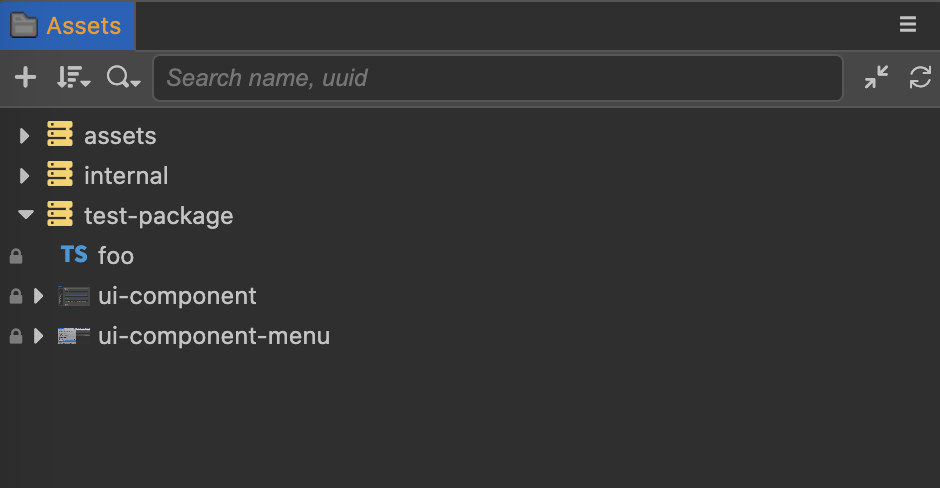Click the ui-component-menu thumbnail icon

tap(74, 335)
